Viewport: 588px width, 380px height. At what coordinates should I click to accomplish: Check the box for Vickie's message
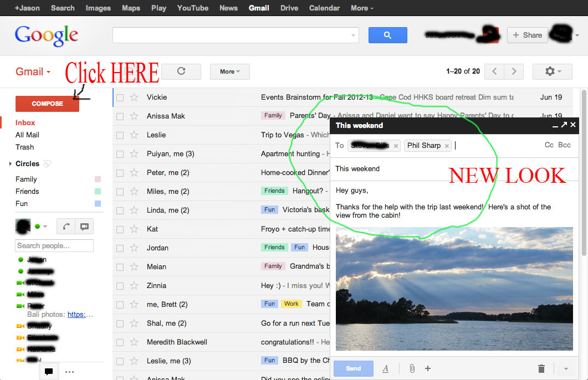120,98
